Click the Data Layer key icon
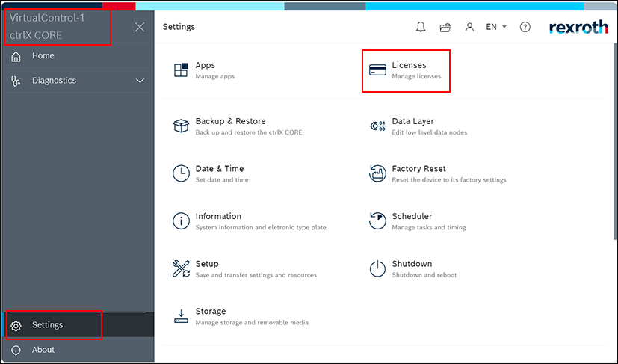The width and height of the screenshot is (618, 364). (377, 126)
